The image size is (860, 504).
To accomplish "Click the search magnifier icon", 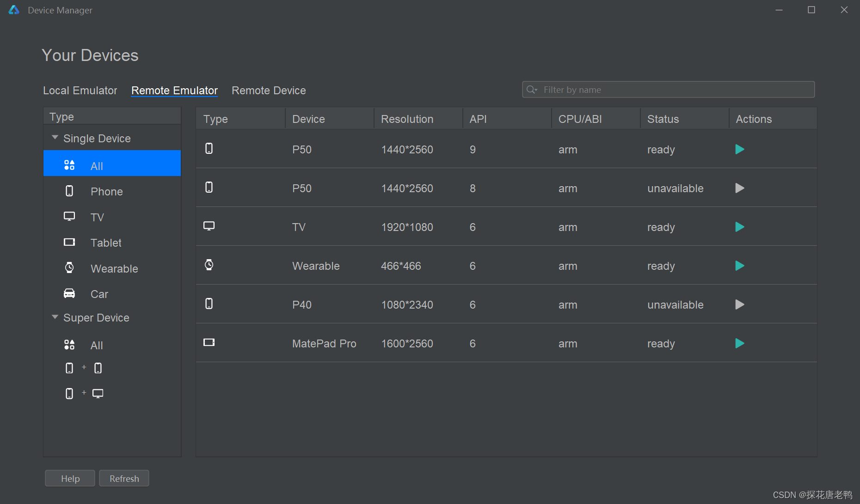I will point(532,90).
